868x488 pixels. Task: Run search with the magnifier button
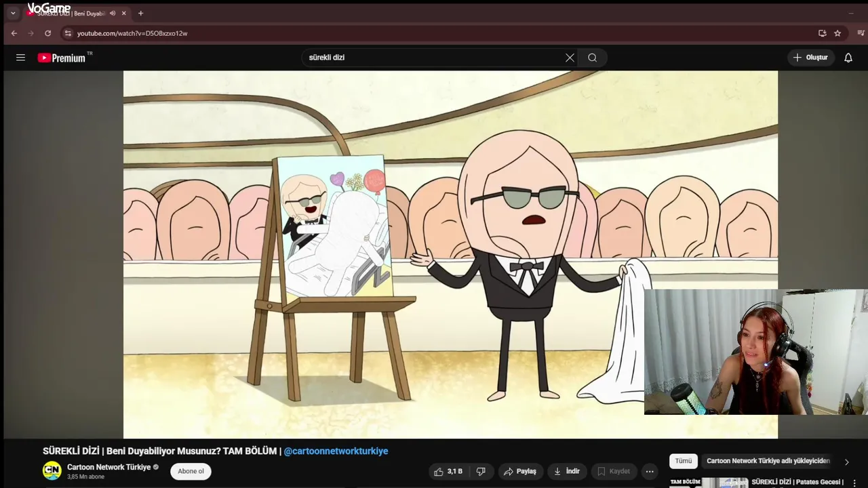coord(593,58)
